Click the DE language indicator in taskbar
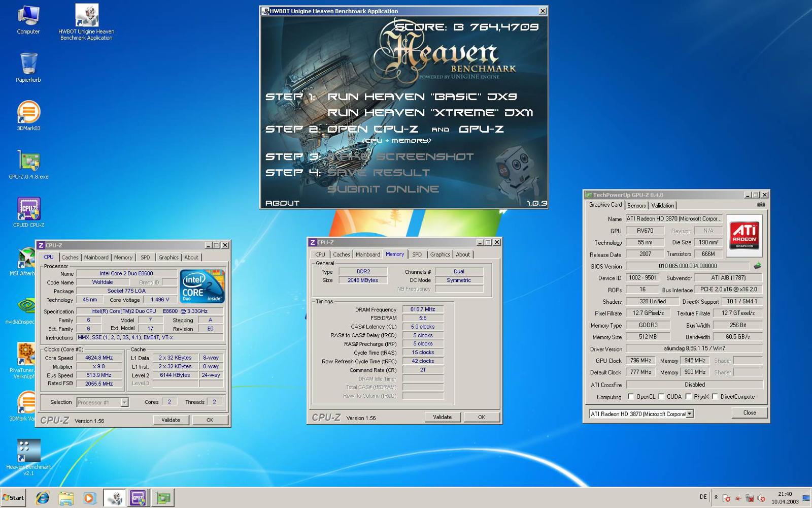Image resolution: width=812 pixels, height=508 pixels. 703,497
